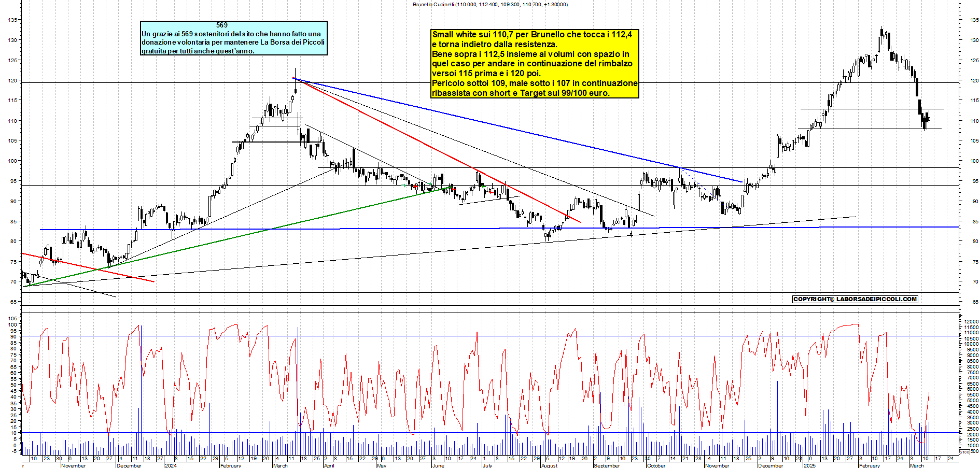This screenshot has width=980, height=468.
Task: Click the 3000 value on volume scale
Action: point(972,423)
